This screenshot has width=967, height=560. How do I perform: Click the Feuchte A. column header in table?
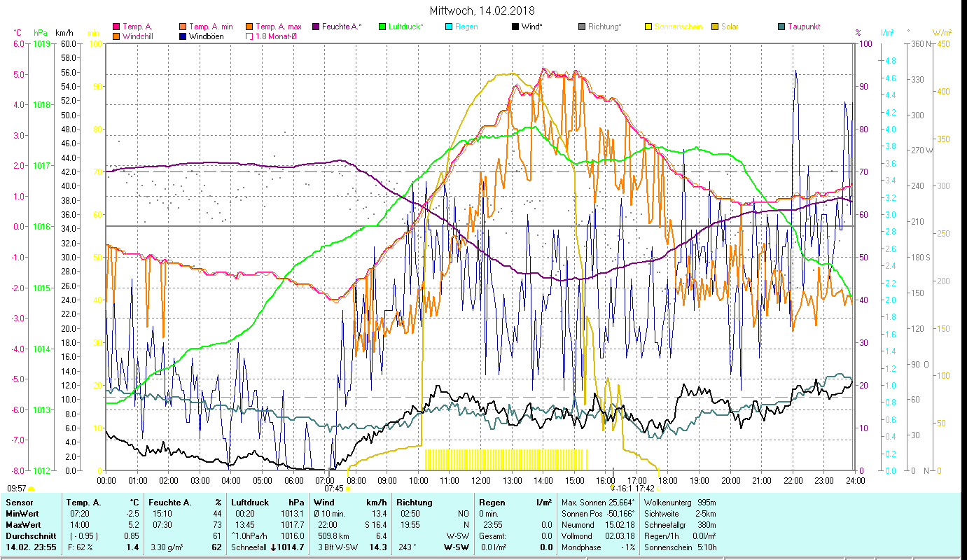point(169,503)
